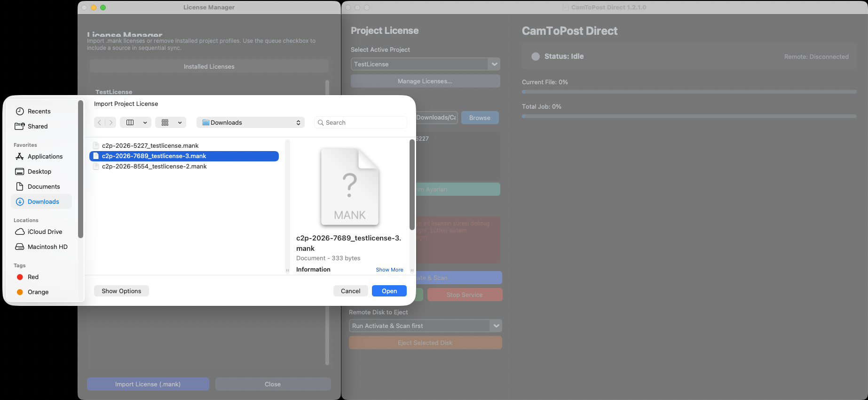Screen dimensions: 868x400
Task: Click Import License (.mank) button in License Manager
Action: [148, 384]
